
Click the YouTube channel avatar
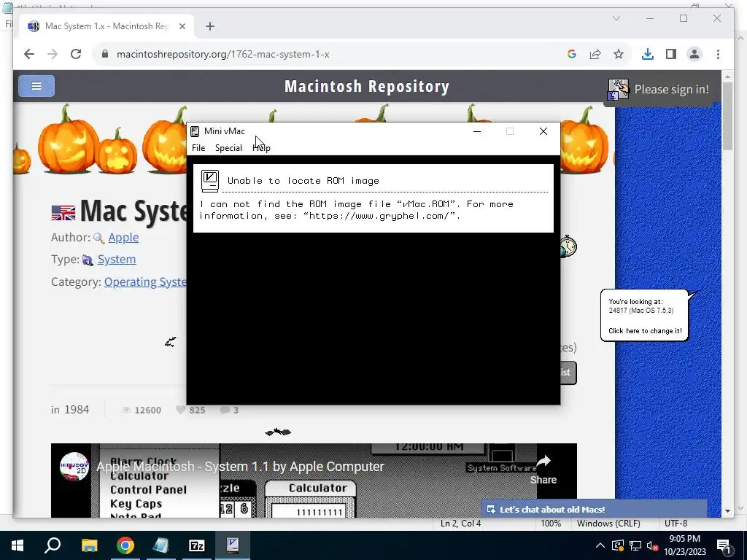coord(74,466)
